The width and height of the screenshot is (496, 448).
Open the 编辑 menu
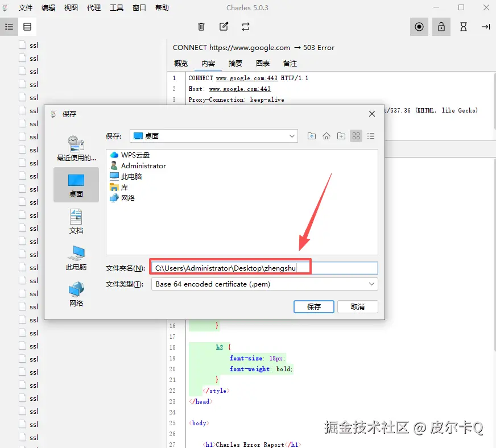[48, 7]
